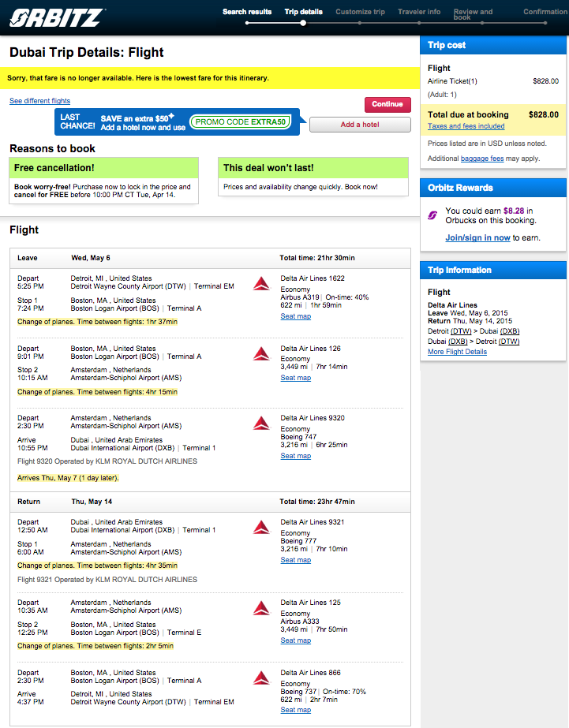This screenshot has width=569, height=728.
Task: Click Delta logo beside flight 9321
Action: point(261,528)
